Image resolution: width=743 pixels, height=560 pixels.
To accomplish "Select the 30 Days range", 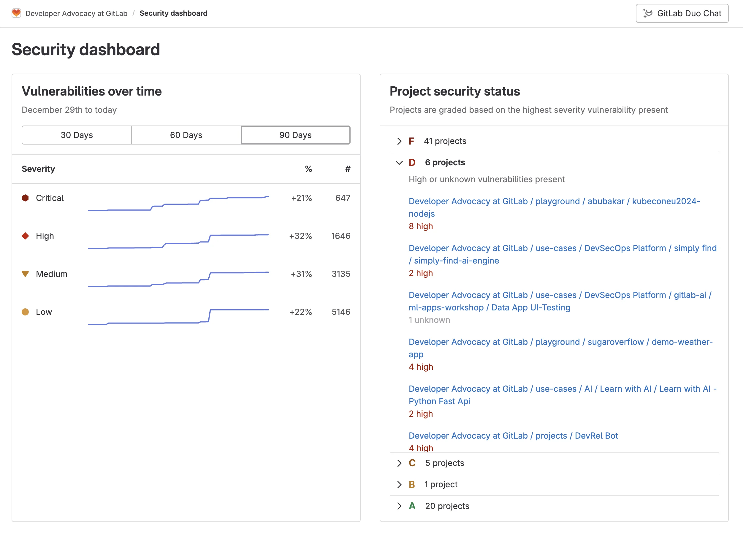I will tap(77, 135).
